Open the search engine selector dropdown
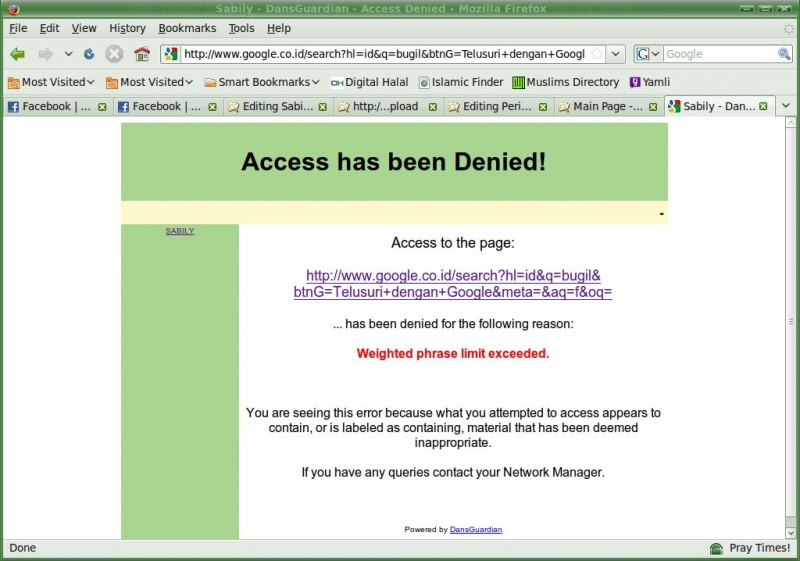 [x=648, y=54]
